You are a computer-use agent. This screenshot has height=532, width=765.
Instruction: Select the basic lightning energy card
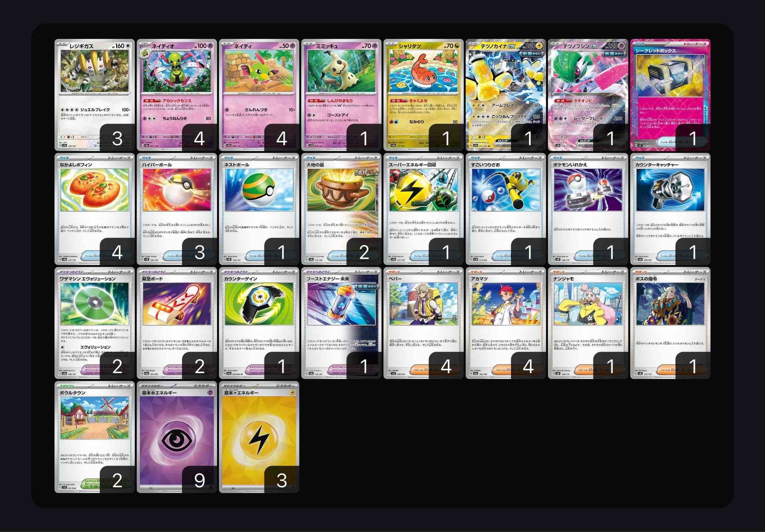pyautogui.click(x=259, y=437)
